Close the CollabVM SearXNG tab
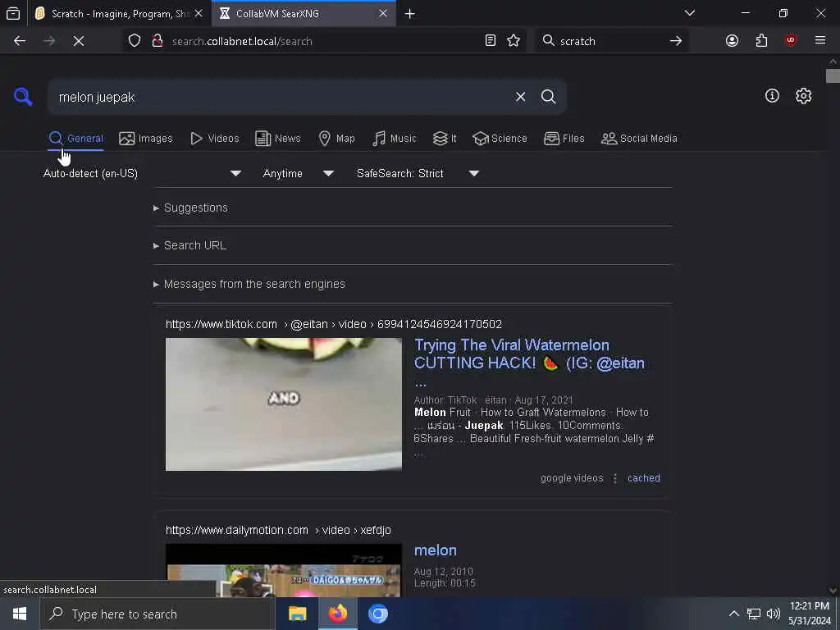 (x=382, y=13)
